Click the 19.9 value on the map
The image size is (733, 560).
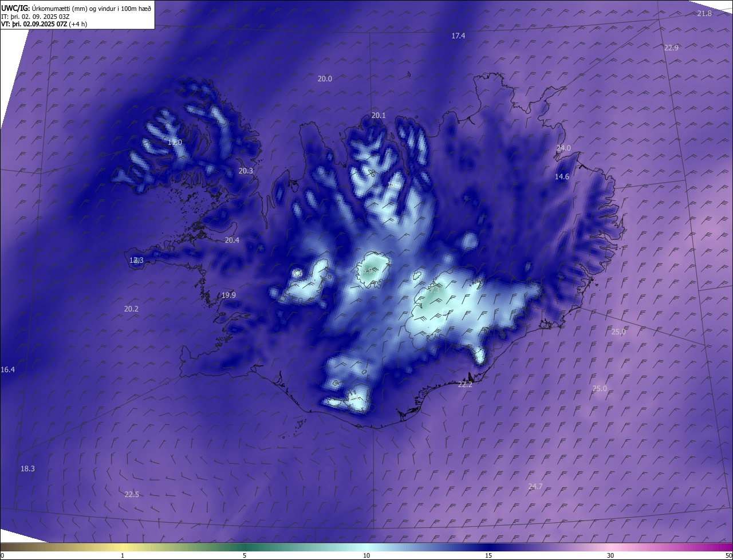click(x=228, y=295)
